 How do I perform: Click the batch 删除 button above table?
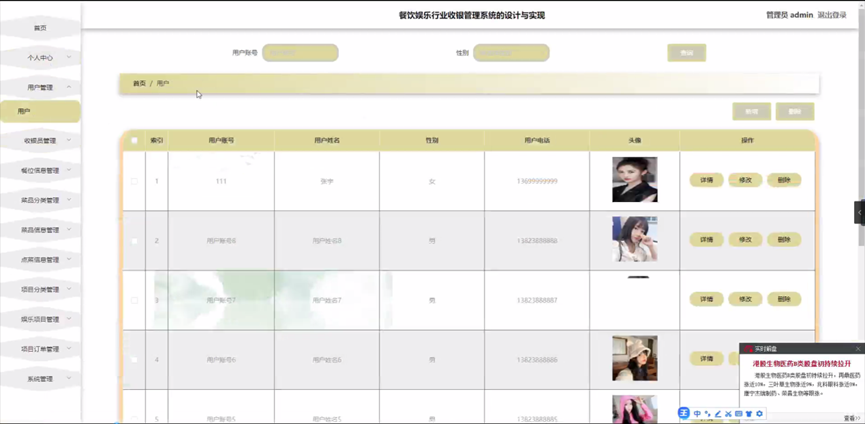[795, 111]
